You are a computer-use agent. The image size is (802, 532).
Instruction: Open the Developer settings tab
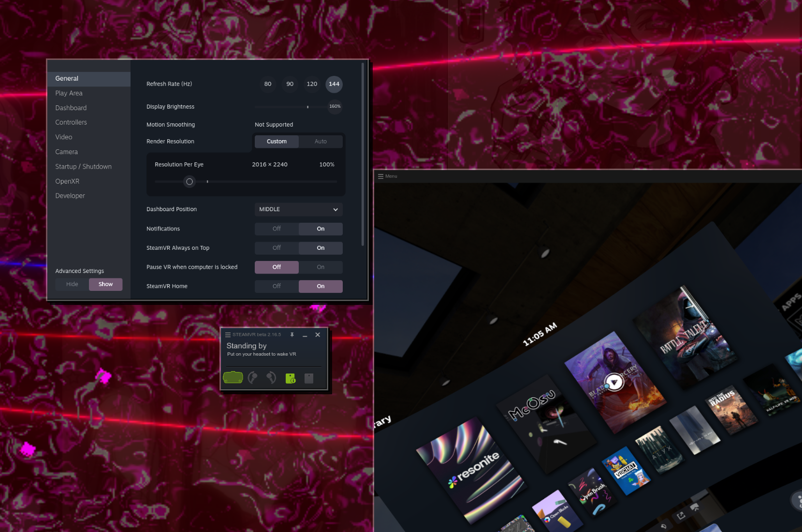coord(89,196)
